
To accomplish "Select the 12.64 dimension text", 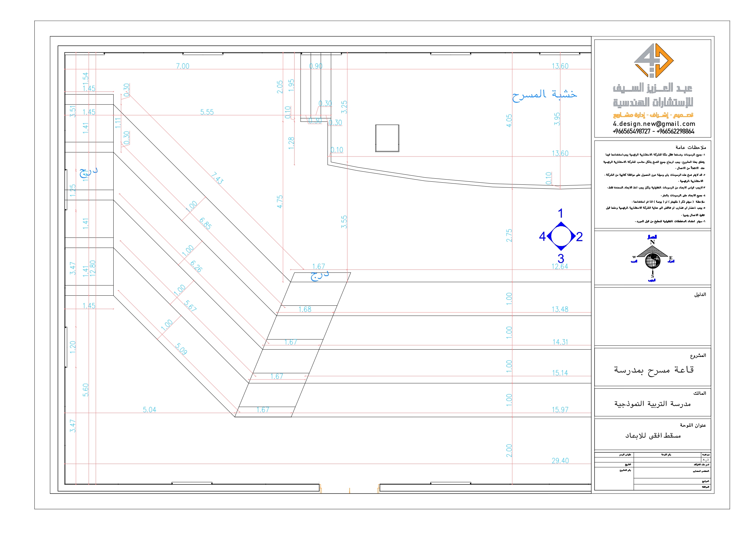I will tap(560, 266).
